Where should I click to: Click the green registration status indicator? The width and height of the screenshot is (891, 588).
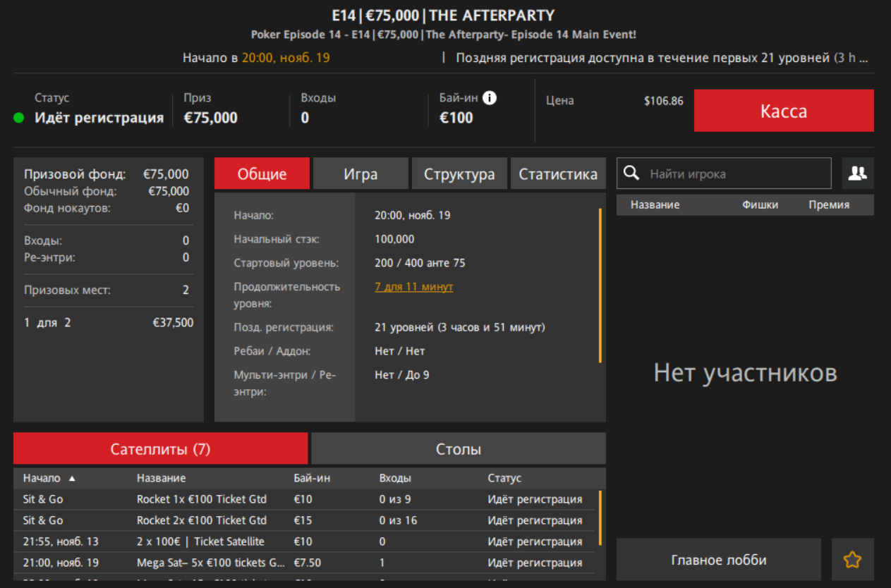(x=19, y=118)
